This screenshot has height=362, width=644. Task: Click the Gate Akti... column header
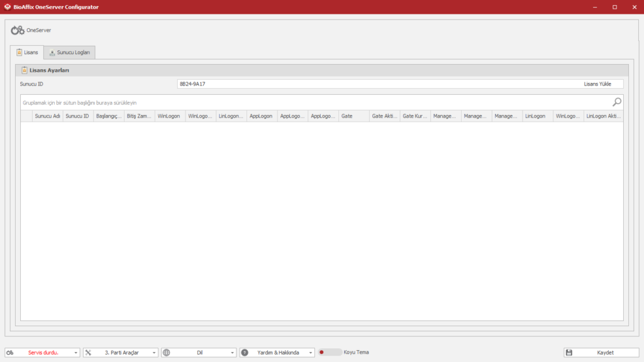[384, 116]
